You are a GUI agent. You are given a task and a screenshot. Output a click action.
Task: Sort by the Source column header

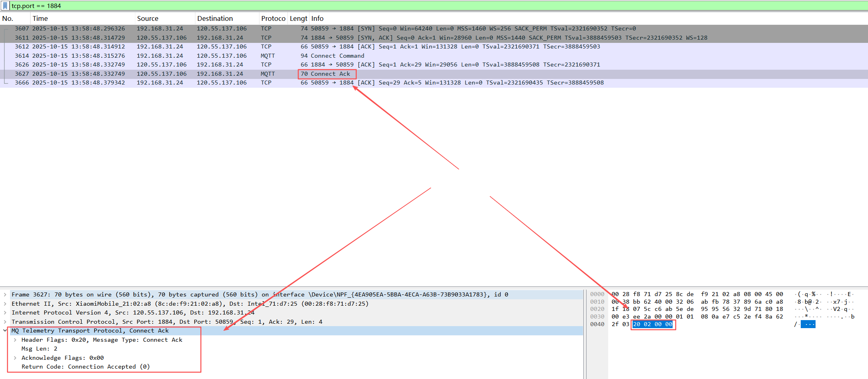tap(148, 18)
